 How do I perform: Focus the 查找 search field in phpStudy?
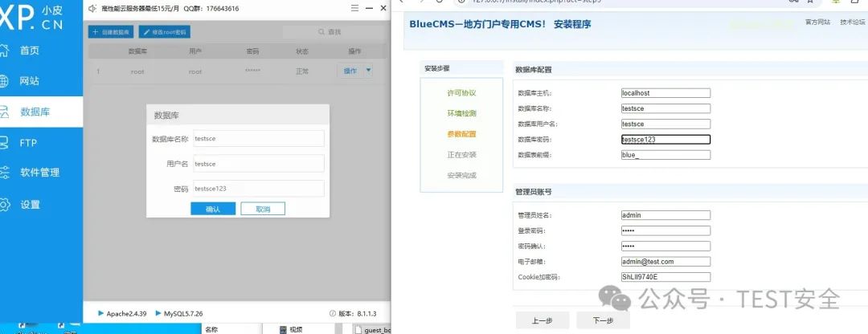334,32
